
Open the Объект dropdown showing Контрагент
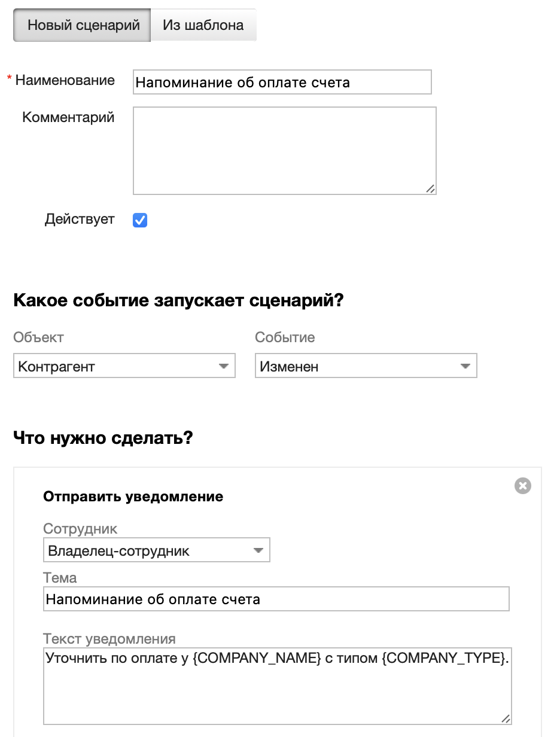(124, 366)
